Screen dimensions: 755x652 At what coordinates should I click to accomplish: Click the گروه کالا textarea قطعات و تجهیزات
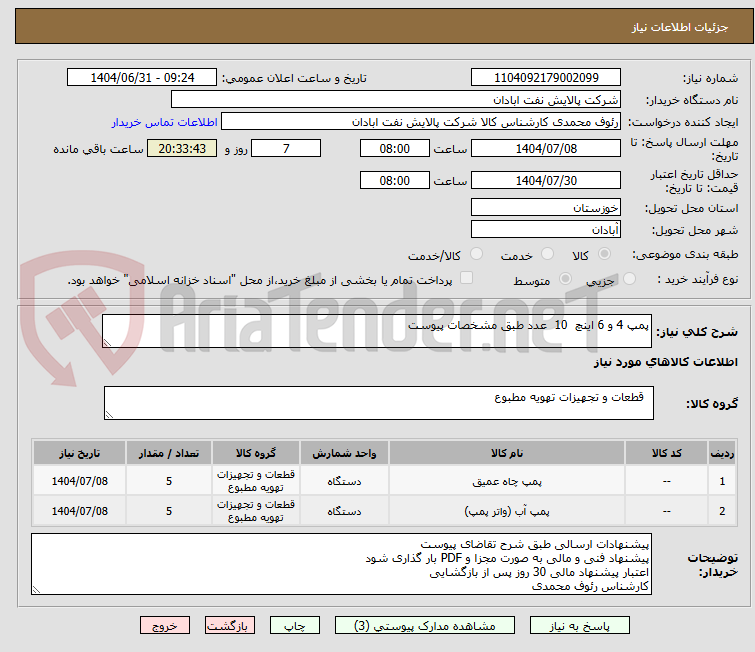[x=378, y=403]
